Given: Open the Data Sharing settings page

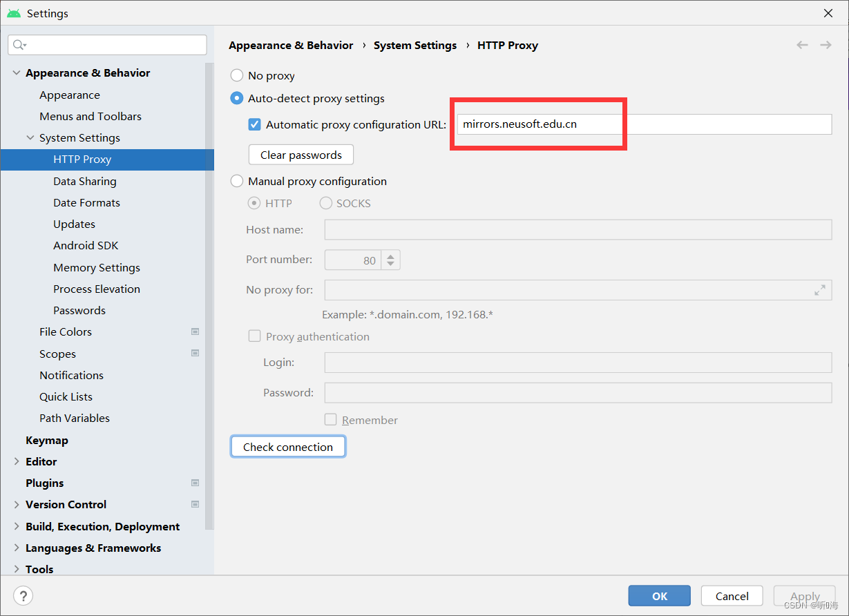Looking at the screenshot, I should point(85,181).
